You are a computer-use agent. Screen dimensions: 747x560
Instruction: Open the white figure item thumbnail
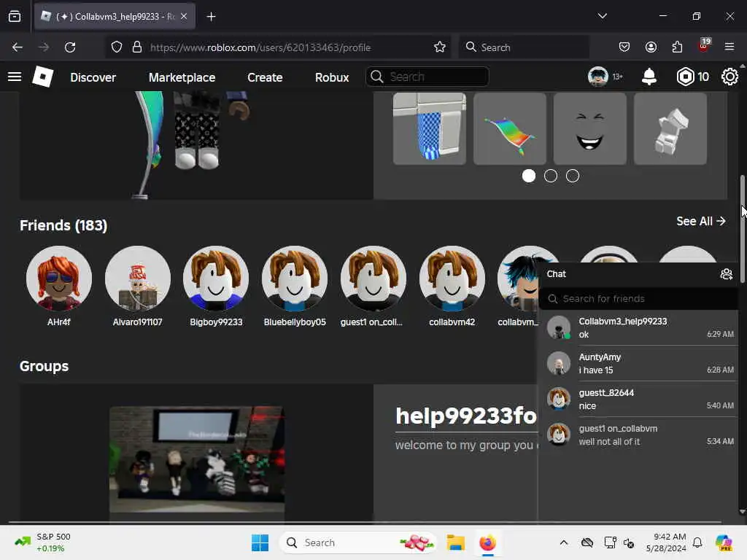pyautogui.click(x=670, y=128)
